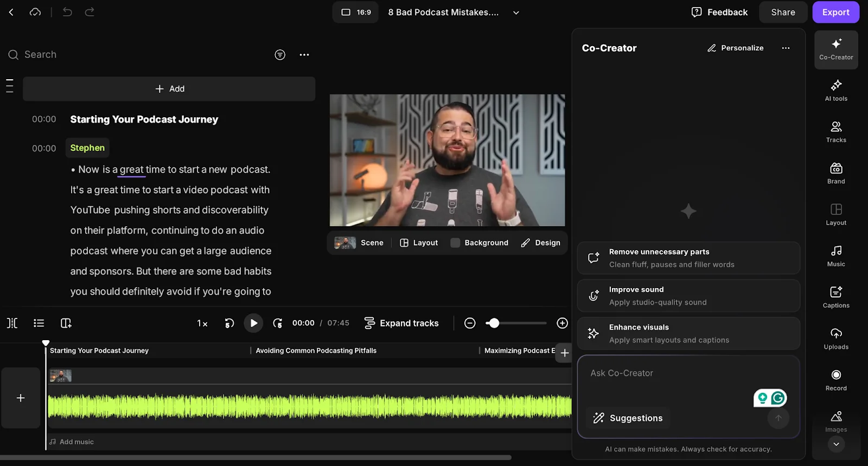Open the script filter icon
Image resolution: width=868 pixels, height=466 pixels.
pyautogui.click(x=280, y=54)
